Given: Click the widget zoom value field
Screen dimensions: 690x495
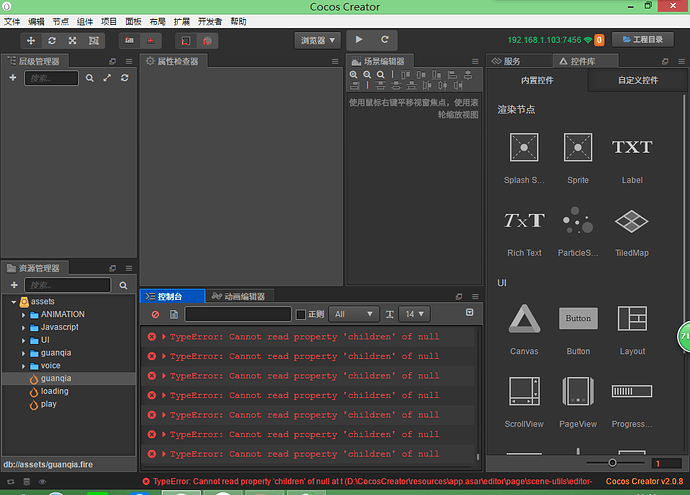Looking at the screenshot, I should tap(667, 463).
